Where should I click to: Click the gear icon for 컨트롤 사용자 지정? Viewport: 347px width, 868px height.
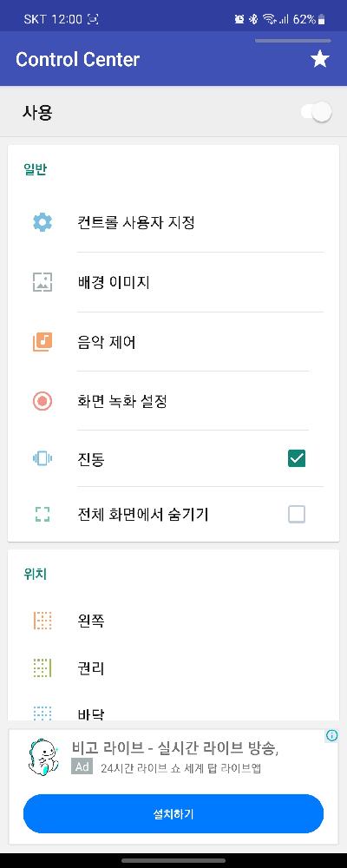[43, 222]
